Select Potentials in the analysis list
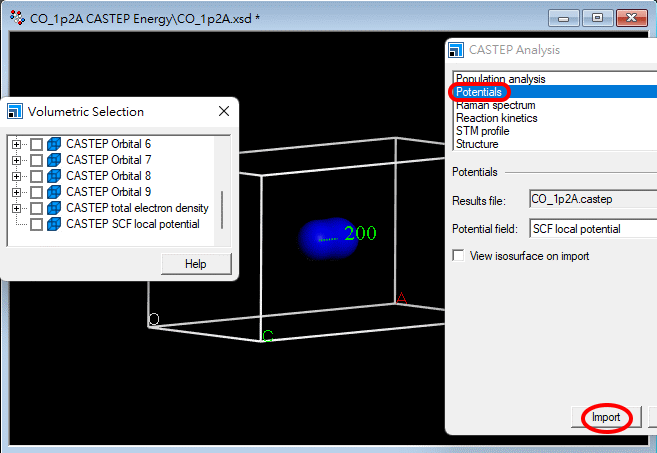657x453 pixels. 479,92
